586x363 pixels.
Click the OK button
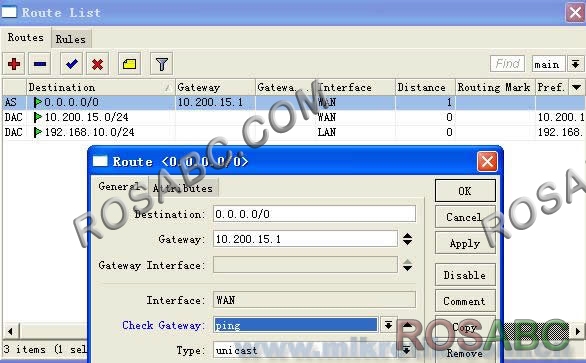[465, 191]
